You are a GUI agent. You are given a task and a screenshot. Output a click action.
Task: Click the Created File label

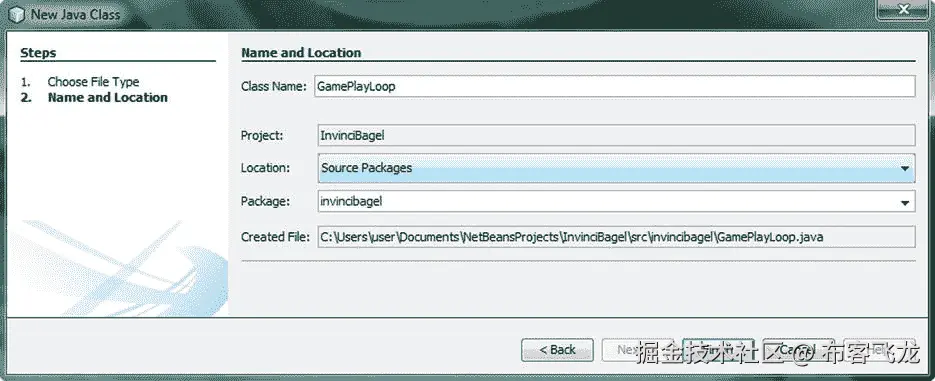275,237
